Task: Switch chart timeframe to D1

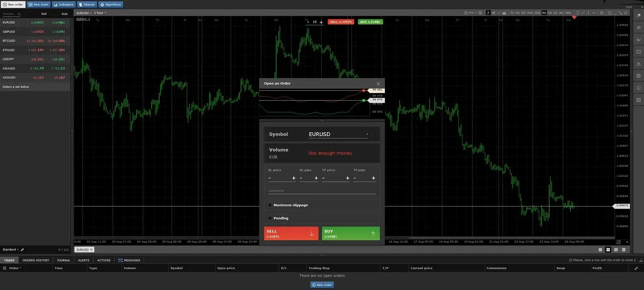Action: pos(555,13)
